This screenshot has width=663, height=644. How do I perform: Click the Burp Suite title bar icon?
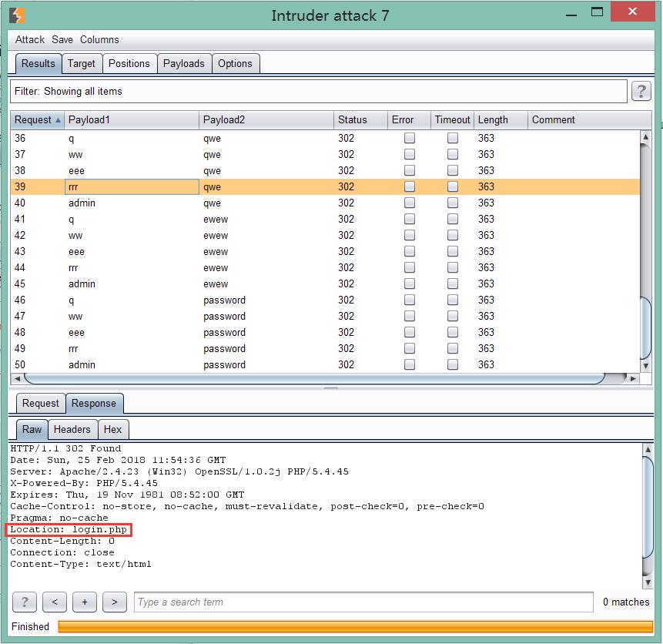pyautogui.click(x=17, y=15)
